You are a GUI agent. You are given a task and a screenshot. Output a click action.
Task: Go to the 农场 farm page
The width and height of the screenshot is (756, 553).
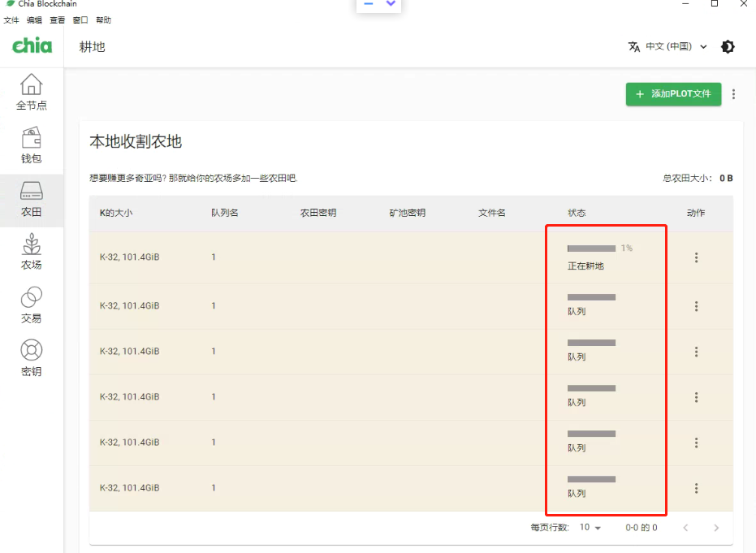(x=32, y=253)
